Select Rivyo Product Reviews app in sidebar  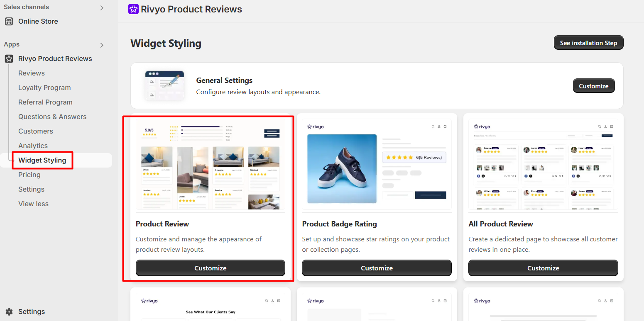point(55,58)
